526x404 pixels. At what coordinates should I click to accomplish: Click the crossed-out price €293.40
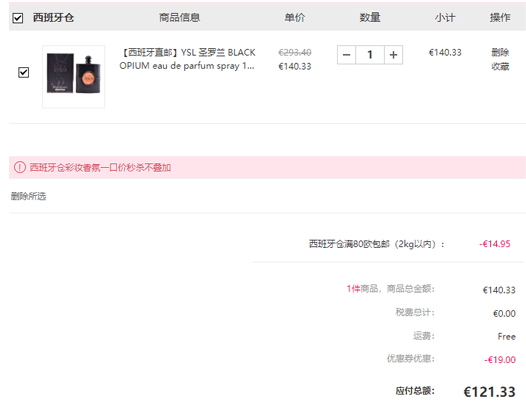(295, 52)
